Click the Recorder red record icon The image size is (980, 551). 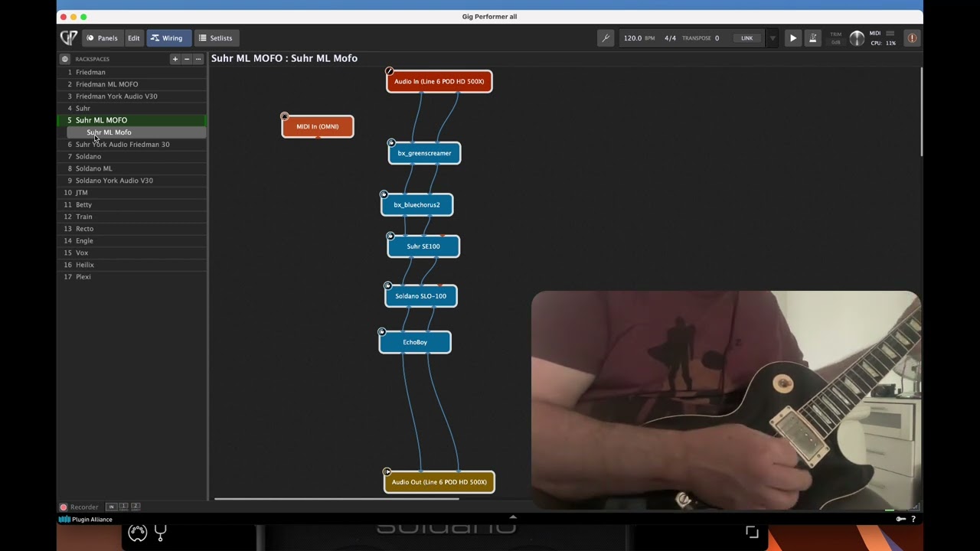pyautogui.click(x=64, y=507)
